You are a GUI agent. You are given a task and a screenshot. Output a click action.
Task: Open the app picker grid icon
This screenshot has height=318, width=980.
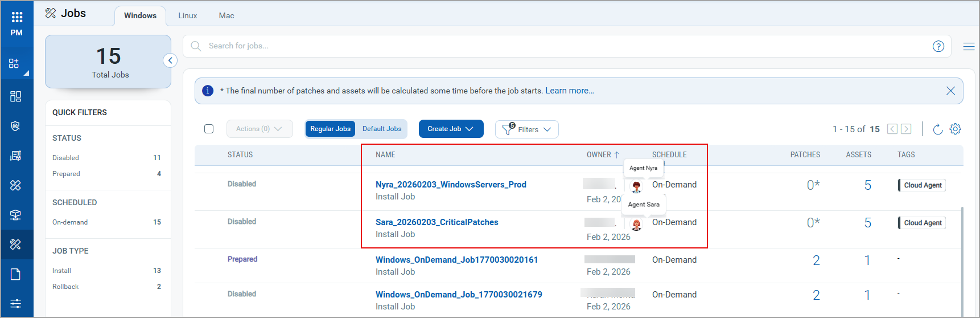pos(17,17)
